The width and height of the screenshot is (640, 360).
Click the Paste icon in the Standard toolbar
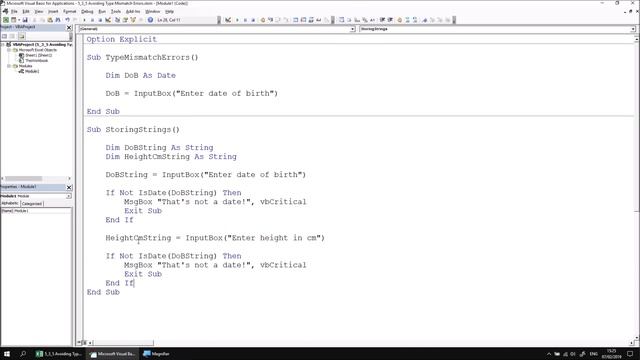point(50,20)
